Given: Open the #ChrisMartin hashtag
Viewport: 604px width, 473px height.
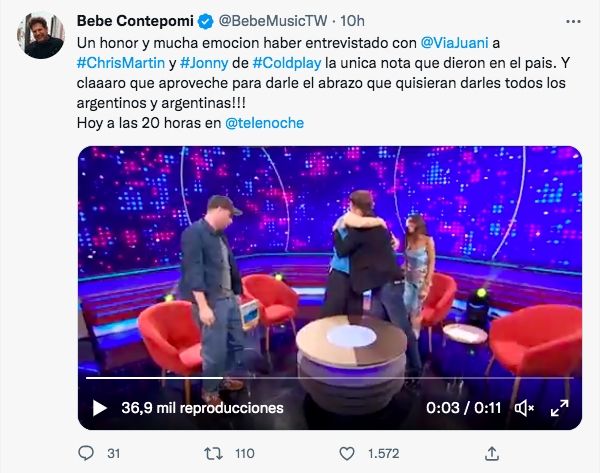Looking at the screenshot, I should point(121,63).
